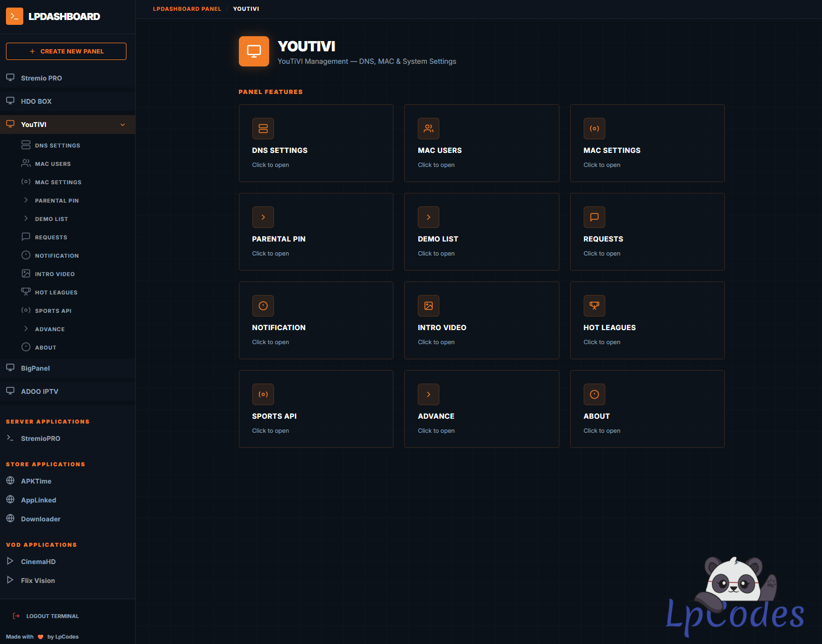
Task: Open the MAC Users people icon card
Action: pos(428,129)
